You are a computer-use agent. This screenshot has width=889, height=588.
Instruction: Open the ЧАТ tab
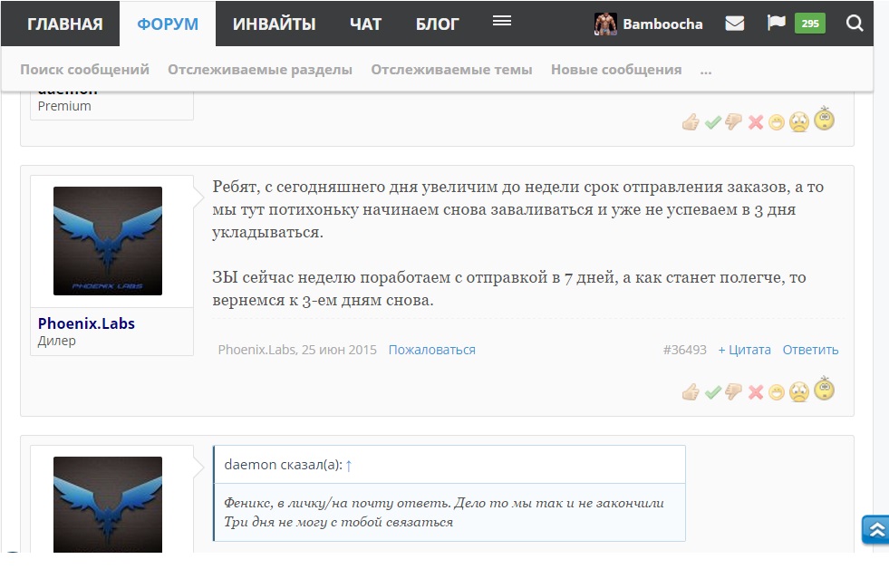(365, 24)
